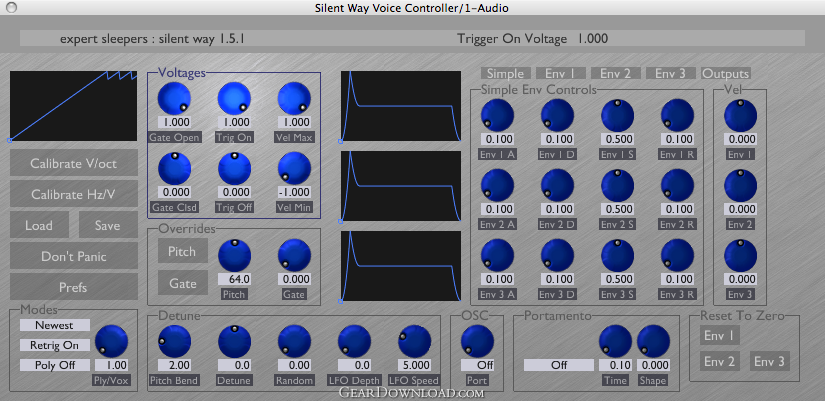This screenshot has width=825, height=401.
Task: Open the Outputs tab
Action: pos(726,74)
